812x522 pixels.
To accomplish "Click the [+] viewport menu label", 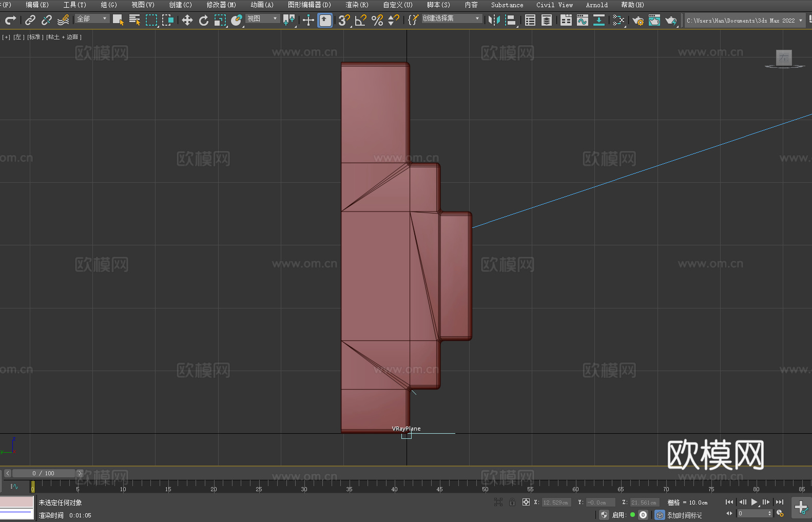I will (x=6, y=37).
